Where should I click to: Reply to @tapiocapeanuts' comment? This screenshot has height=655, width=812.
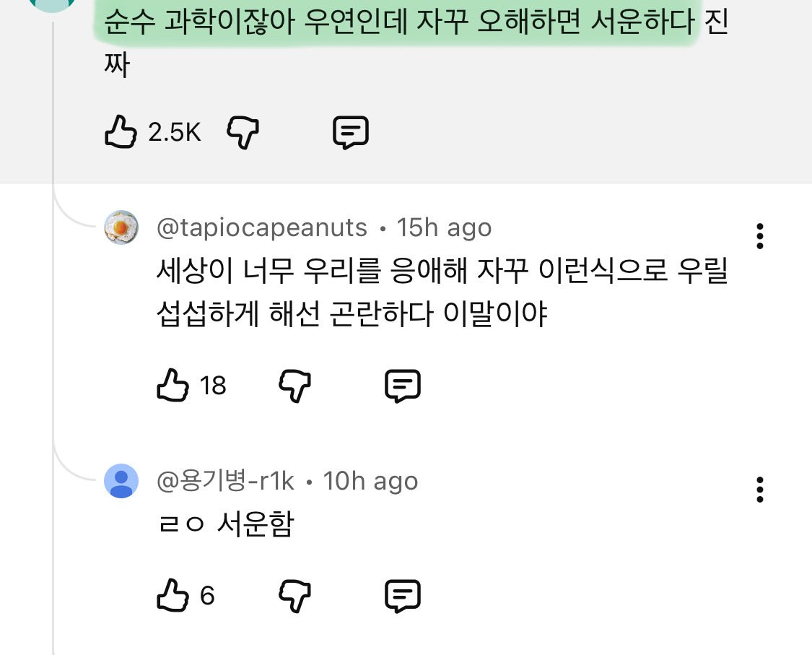403,385
